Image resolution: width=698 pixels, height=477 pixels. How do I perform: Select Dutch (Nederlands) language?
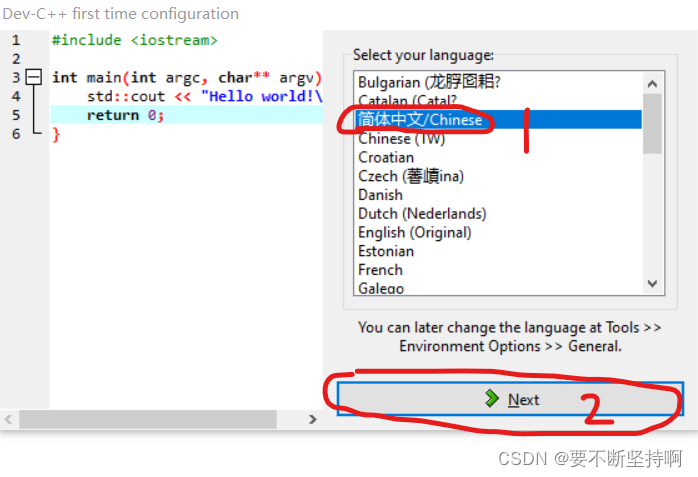[422, 214]
